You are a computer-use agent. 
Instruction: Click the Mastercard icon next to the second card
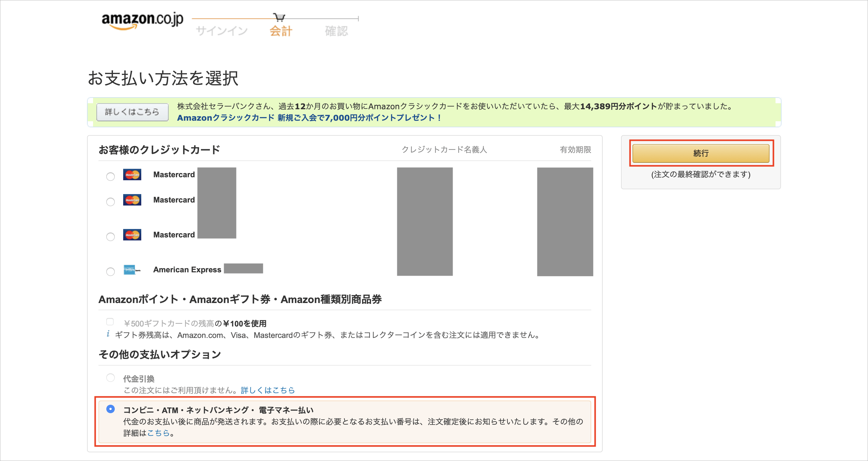pyautogui.click(x=132, y=200)
